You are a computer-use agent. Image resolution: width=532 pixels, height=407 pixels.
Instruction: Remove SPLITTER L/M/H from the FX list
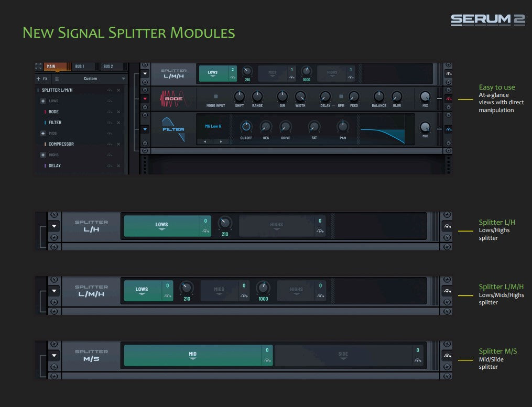118,90
